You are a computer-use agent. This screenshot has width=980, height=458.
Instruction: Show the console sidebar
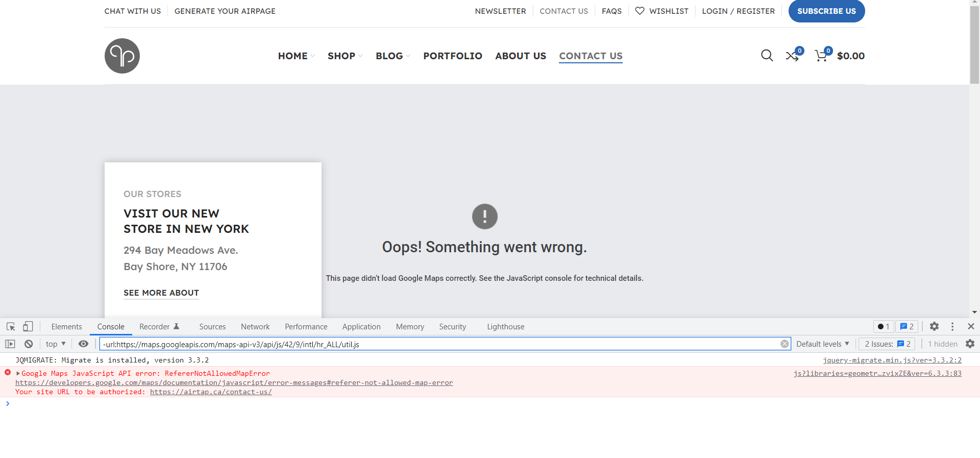pyautogui.click(x=10, y=344)
